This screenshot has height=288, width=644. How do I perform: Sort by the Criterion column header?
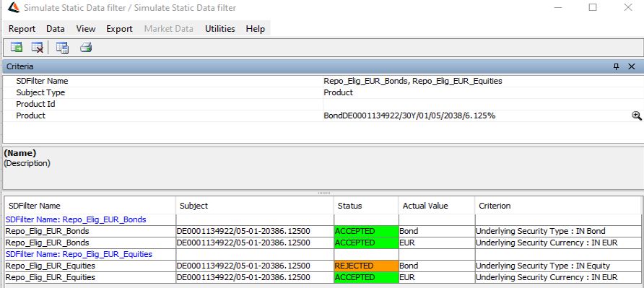tap(559, 206)
